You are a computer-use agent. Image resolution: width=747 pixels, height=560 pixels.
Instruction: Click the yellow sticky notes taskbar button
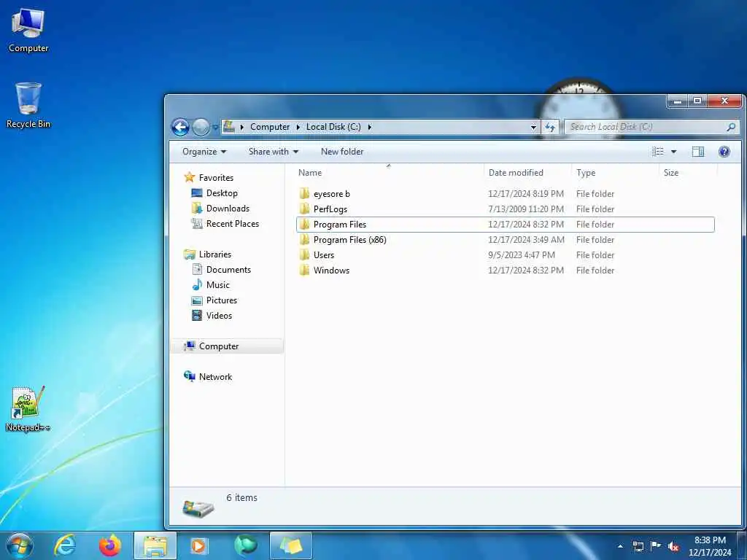pos(291,545)
